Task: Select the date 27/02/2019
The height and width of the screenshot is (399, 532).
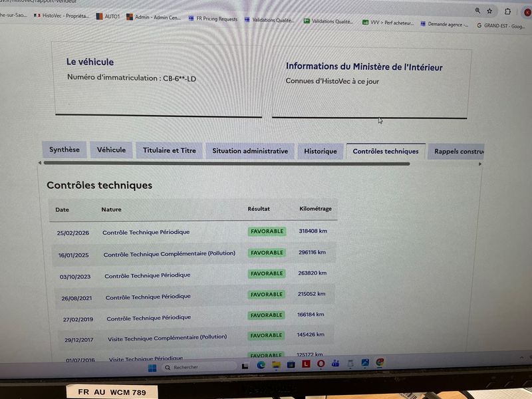Action: click(x=78, y=319)
